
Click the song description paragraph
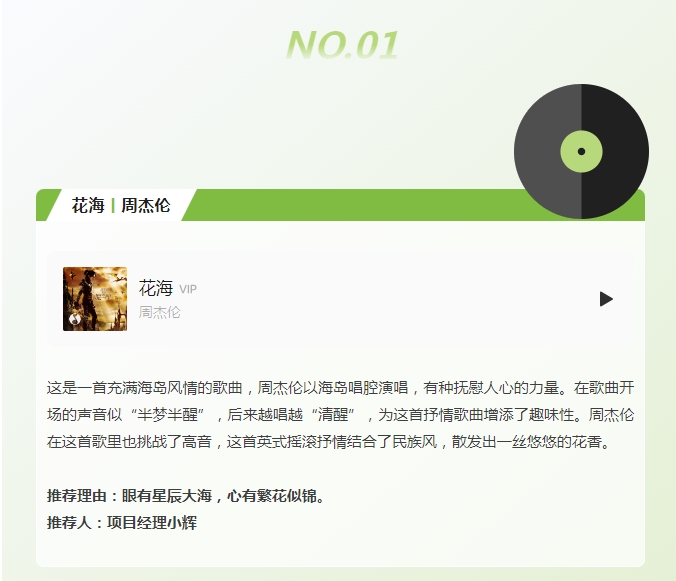click(x=340, y=415)
